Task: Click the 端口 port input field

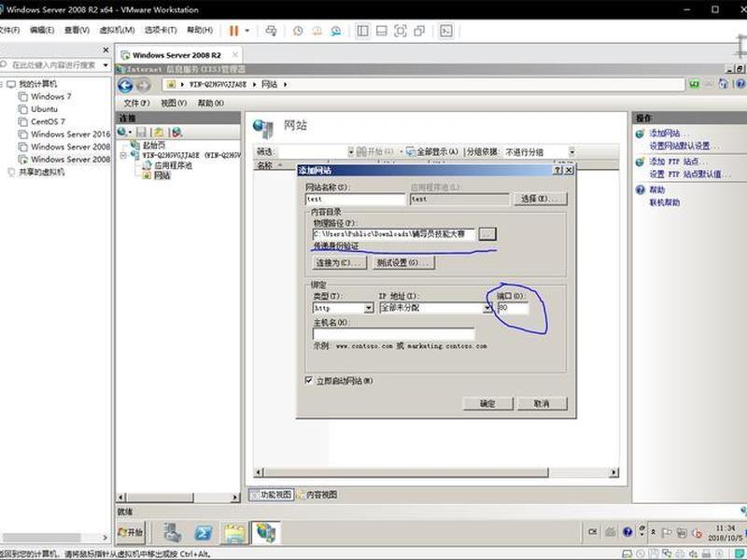Action: coord(513,308)
